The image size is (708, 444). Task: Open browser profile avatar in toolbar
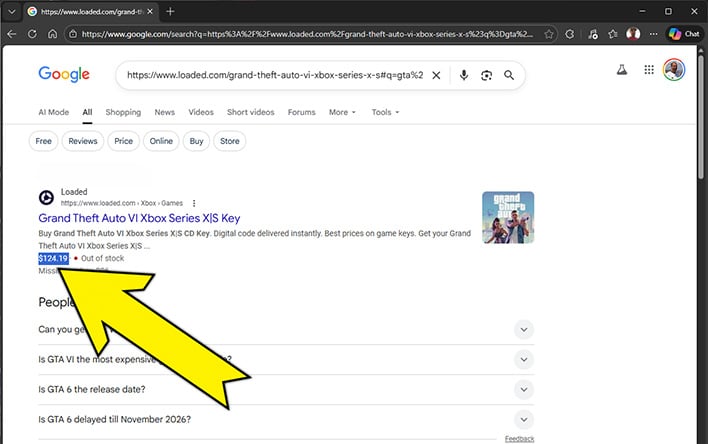633,34
